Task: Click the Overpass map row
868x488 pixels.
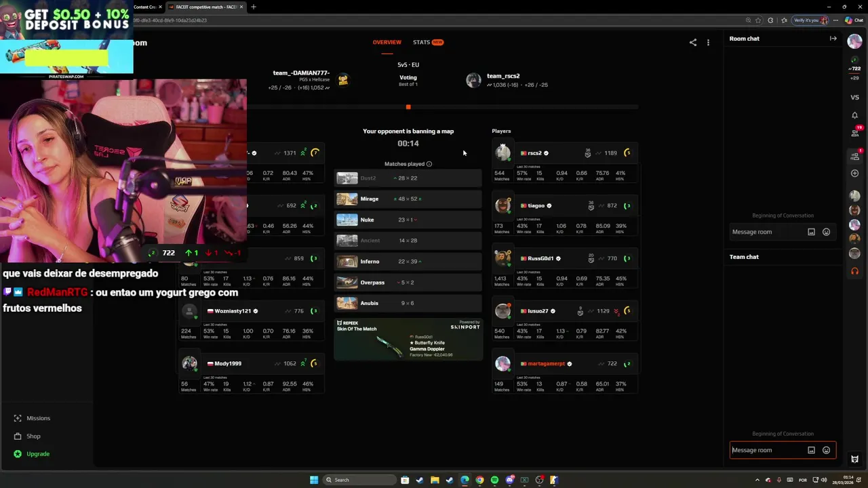Action: coord(408,283)
